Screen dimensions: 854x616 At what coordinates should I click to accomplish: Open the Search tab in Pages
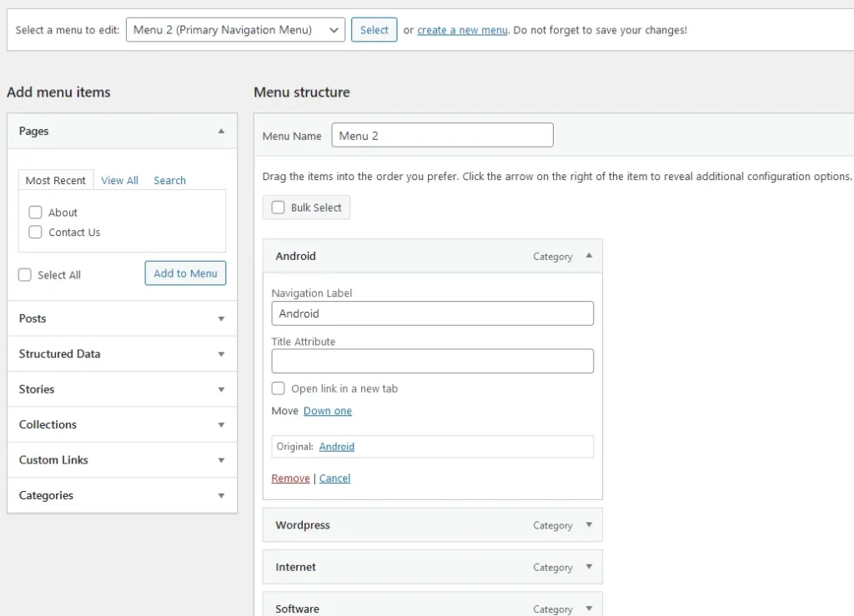click(169, 180)
